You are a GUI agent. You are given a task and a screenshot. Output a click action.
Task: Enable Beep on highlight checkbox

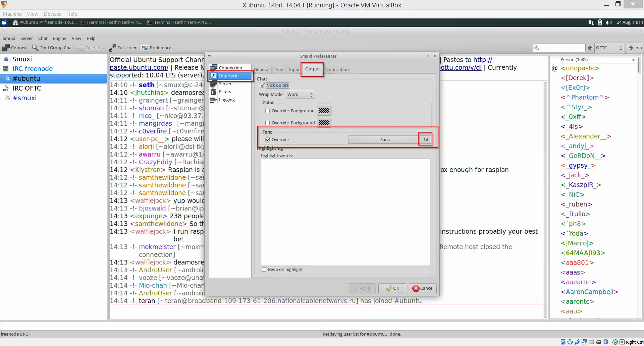264,270
